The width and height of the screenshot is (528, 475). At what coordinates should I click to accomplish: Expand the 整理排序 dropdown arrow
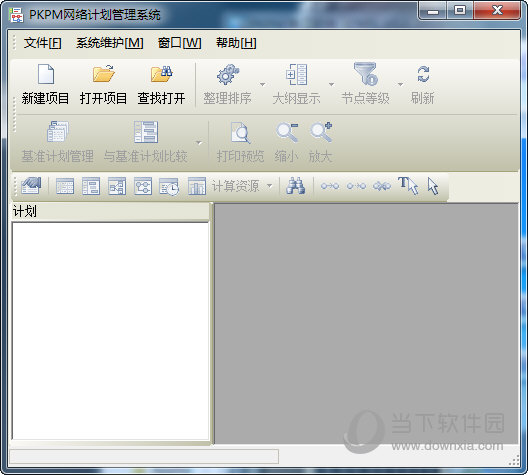(x=262, y=84)
